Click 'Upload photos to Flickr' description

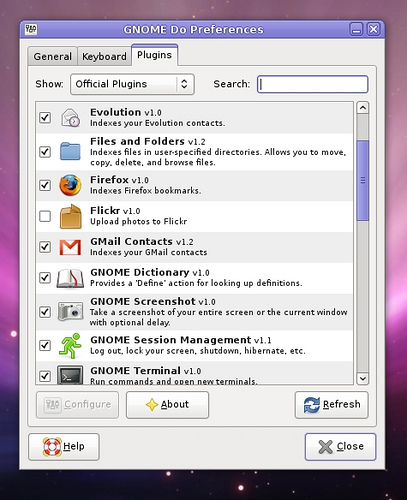click(x=139, y=221)
